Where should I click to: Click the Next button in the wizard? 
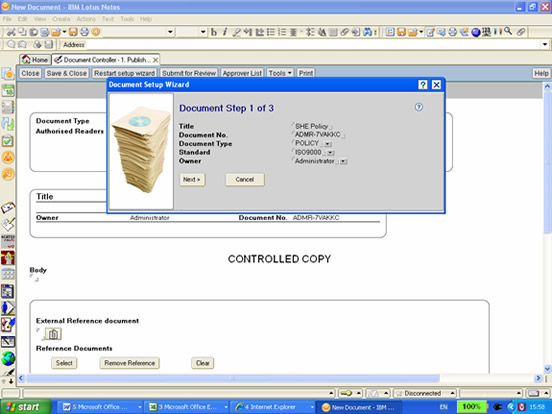coord(192,180)
